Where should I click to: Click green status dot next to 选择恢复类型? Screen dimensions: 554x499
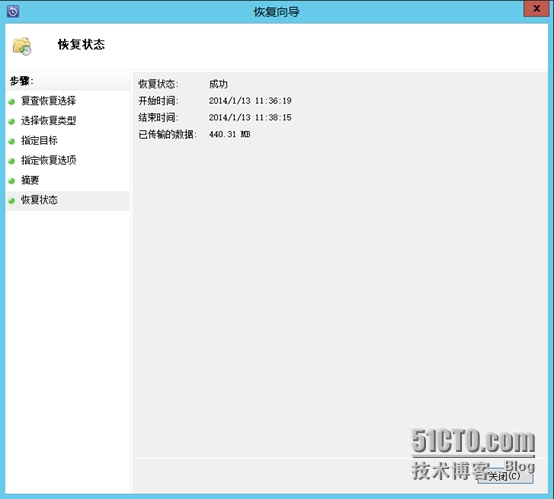point(12,122)
